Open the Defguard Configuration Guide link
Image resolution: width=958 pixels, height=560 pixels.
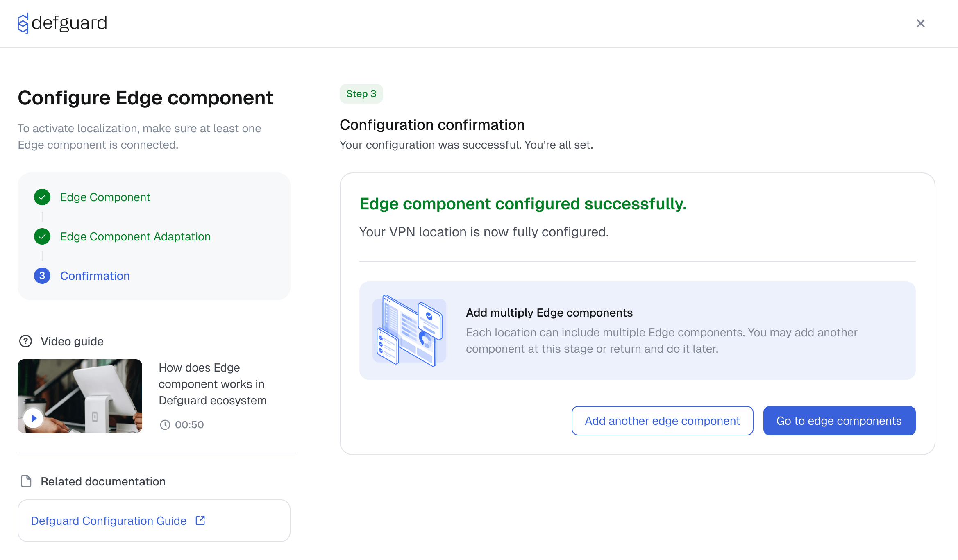(109, 521)
